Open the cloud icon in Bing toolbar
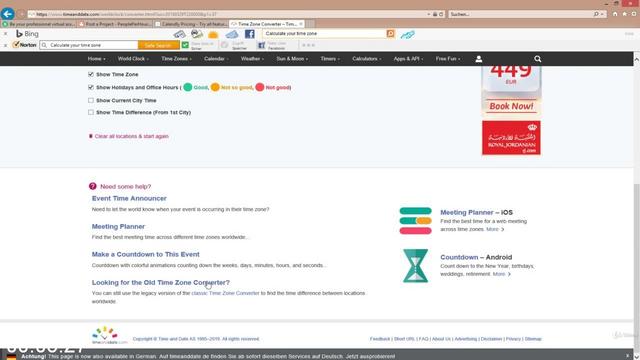Screen dimensions: 640x360 point(231,34)
